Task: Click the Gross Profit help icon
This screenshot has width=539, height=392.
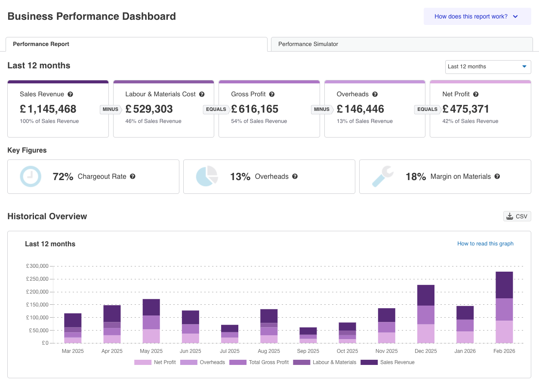Action: coord(272,94)
